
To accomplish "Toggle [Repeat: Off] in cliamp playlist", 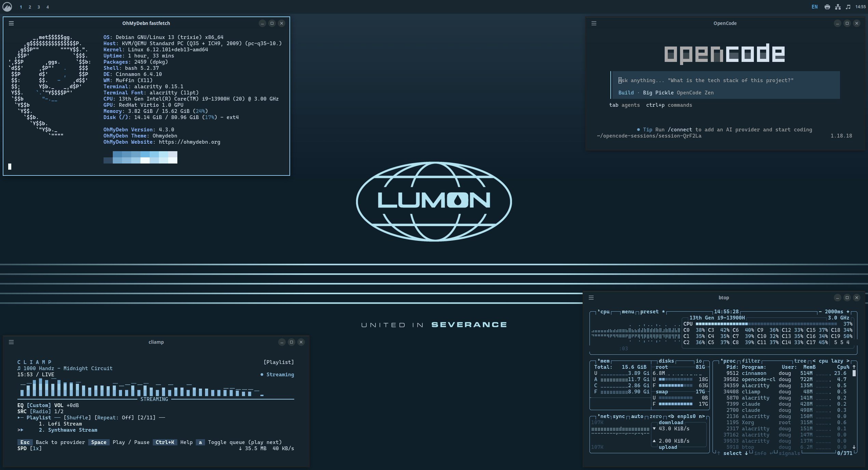I will click(x=114, y=418).
